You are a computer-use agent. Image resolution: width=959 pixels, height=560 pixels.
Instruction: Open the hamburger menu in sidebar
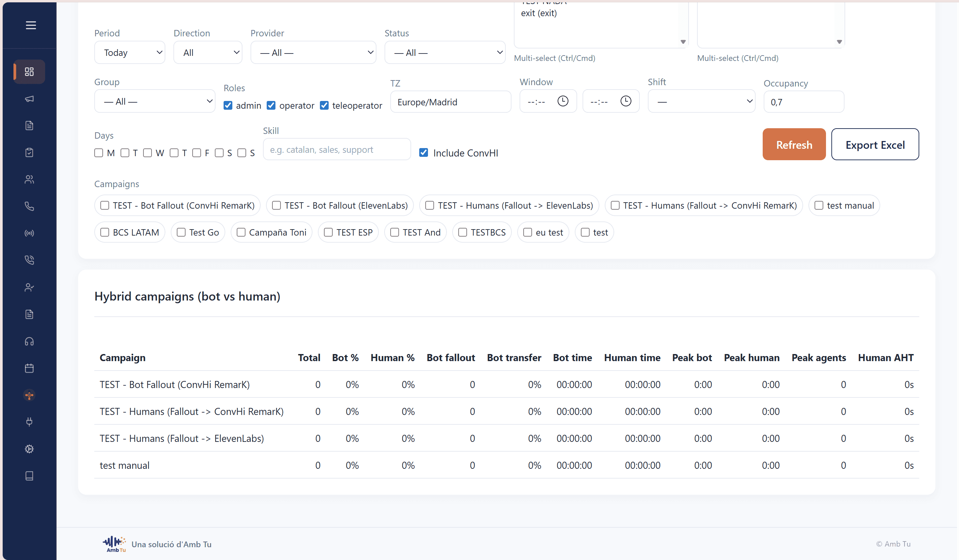[x=31, y=25]
